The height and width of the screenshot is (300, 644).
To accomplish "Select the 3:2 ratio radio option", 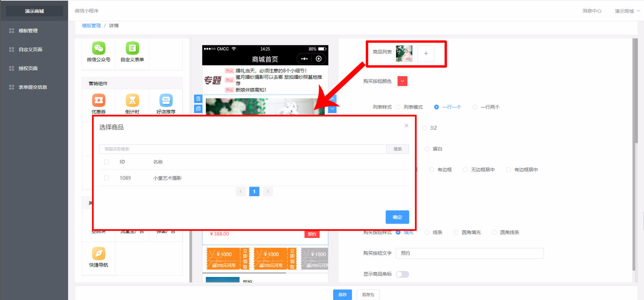I will [424, 128].
